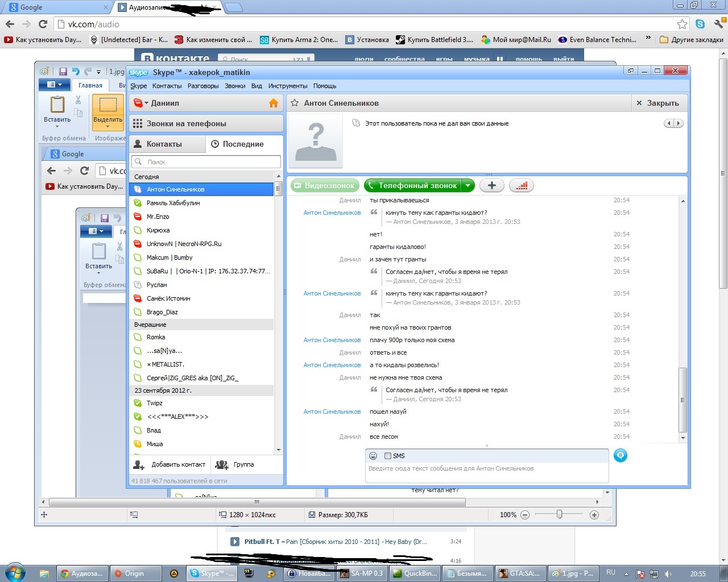728x582 pixels.
Task: Expand the Телефонный звонок dropdown arrow
Action: click(468, 185)
